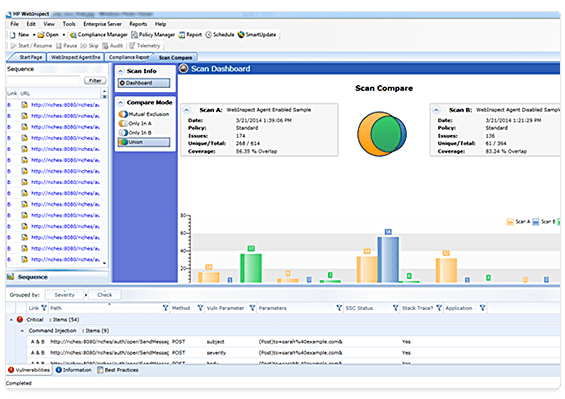Viewport: 565px width, 399px height.
Task: Click the Scan Dashboard header icon
Action: [x=184, y=68]
